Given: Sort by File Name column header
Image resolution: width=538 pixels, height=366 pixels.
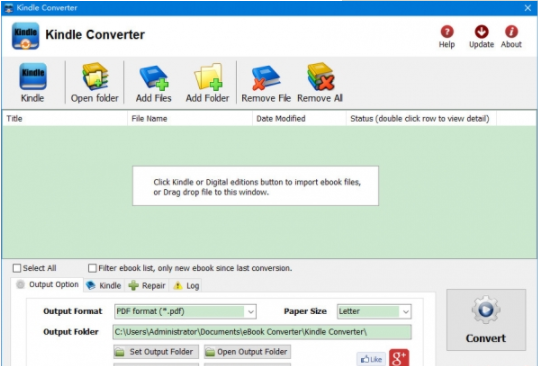Looking at the screenshot, I should 190,119.
